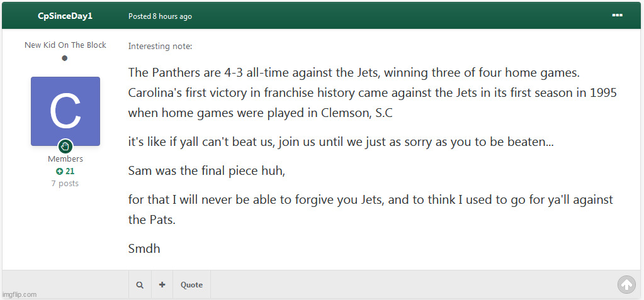Open the post options three-dot menu
644x300 pixels.
[x=617, y=15]
